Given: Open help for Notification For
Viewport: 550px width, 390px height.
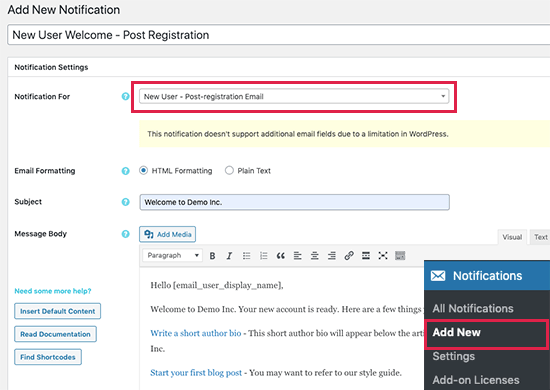Looking at the screenshot, I should [x=125, y=96].
